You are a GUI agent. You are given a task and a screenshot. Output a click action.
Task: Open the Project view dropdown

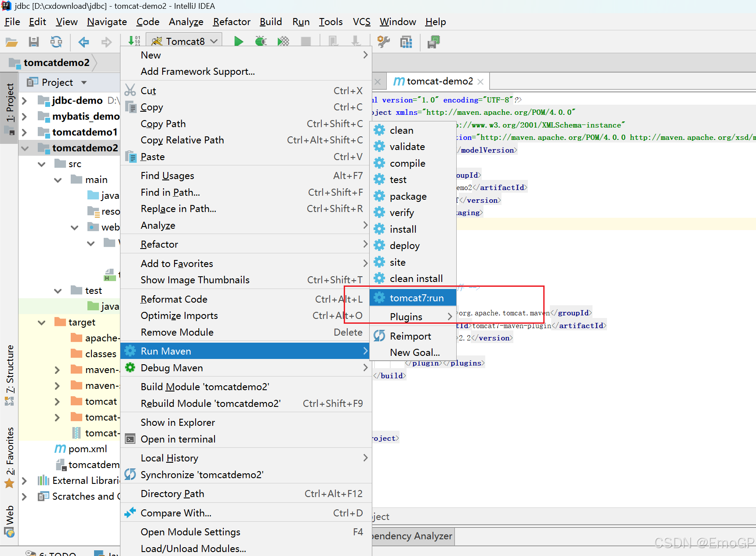tap(84, 82)
